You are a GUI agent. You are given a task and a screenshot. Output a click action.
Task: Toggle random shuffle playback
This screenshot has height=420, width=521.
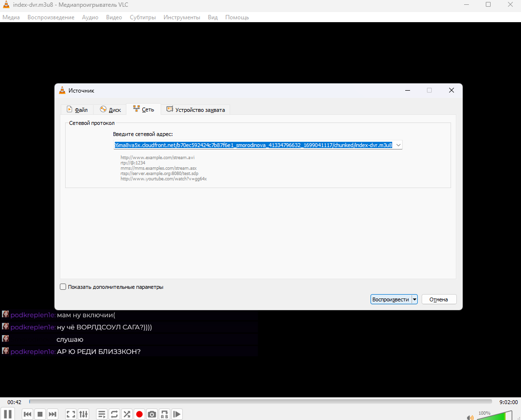pyautogui.click(x=126, y=414)
